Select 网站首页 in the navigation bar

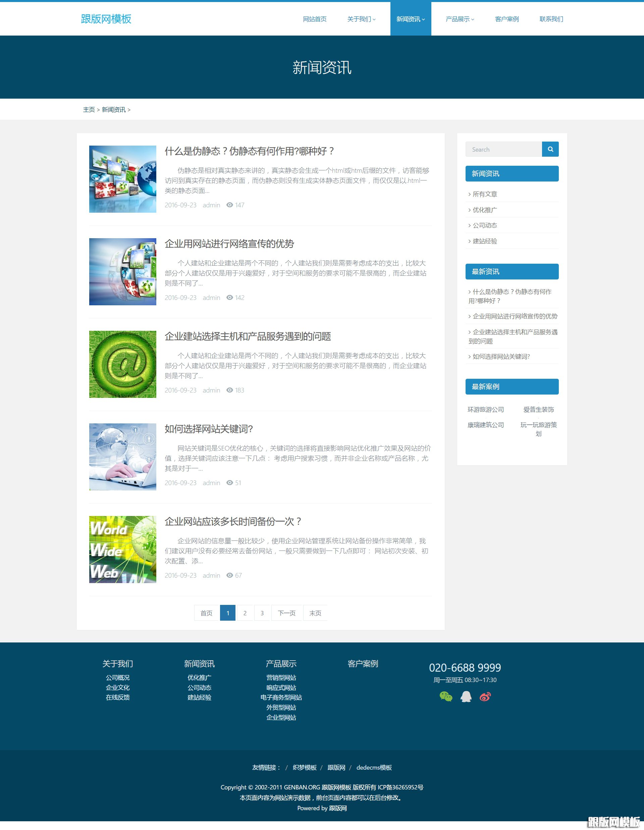point(314,19)
